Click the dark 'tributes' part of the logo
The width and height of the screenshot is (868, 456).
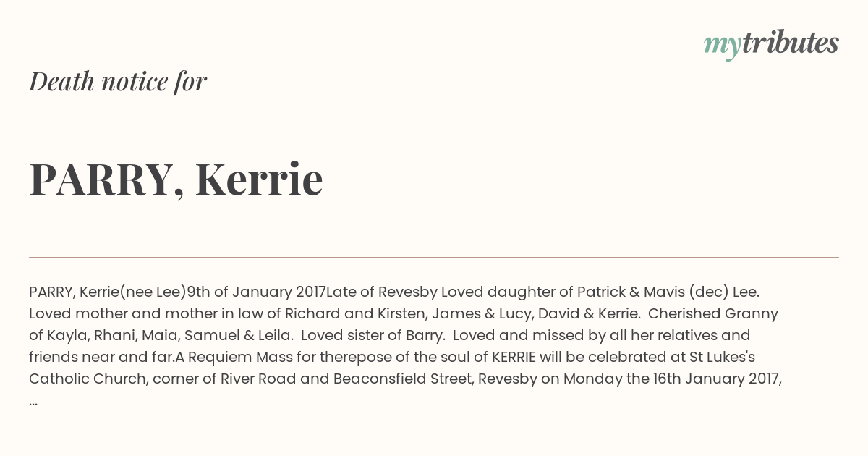tap(790, 43)
